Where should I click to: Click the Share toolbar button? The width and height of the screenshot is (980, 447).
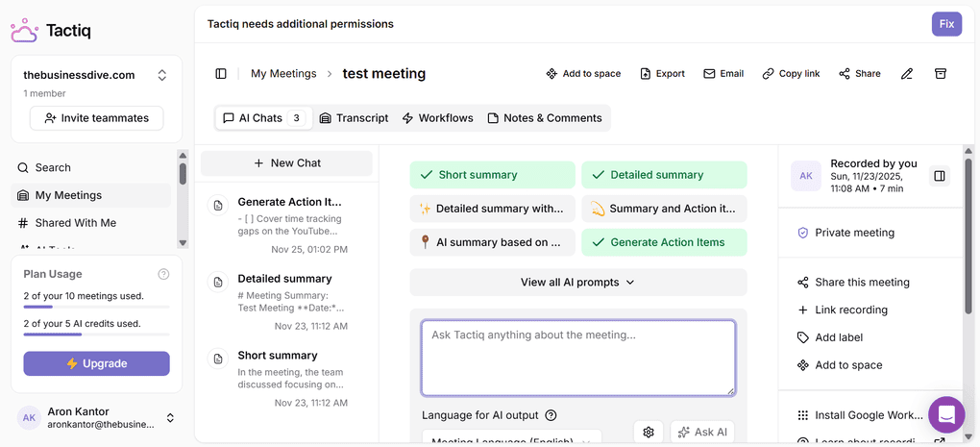pyautogui.click(x=859, y=74)
